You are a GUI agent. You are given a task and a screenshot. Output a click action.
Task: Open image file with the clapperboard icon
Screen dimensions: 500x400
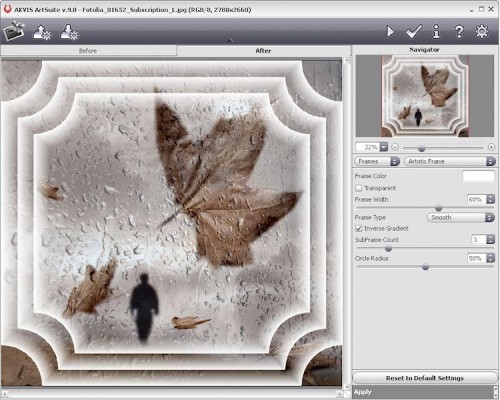pos(14,31)
